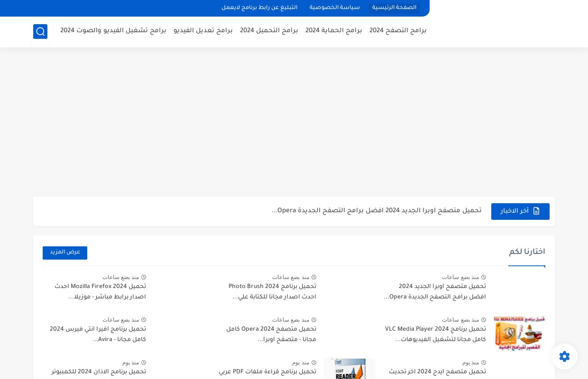Switch to الصفحة الرئيسية tab
Image resolution: width=588 pixels, height=379 pixels.
click(x=394, y=8)
